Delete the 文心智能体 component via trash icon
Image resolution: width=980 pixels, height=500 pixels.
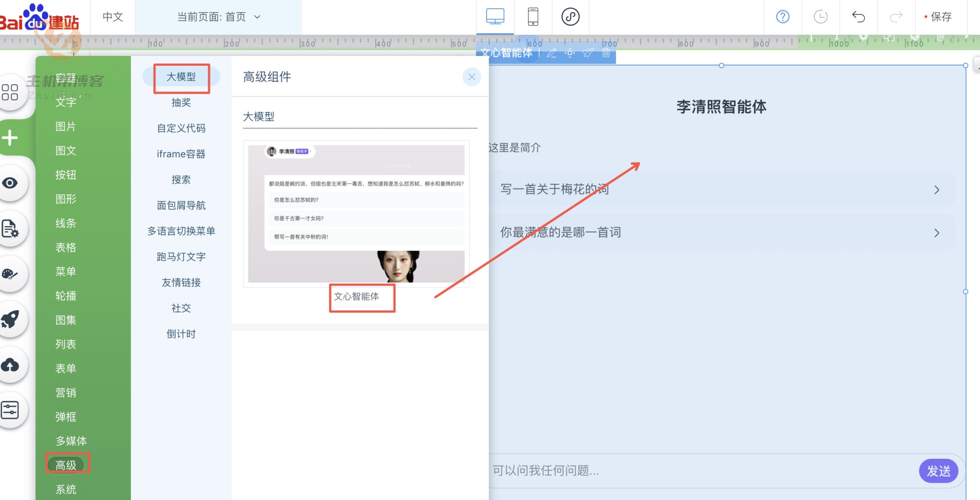click(x=606, y=53)
